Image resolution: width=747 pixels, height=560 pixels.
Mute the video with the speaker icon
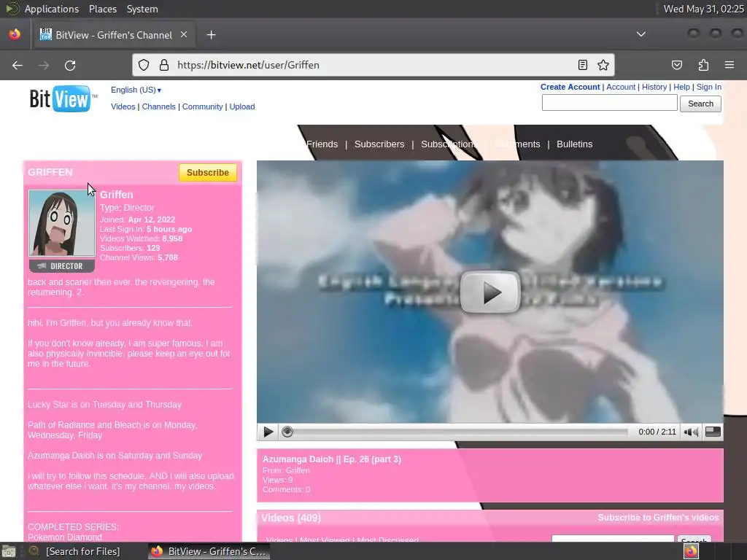692,432
